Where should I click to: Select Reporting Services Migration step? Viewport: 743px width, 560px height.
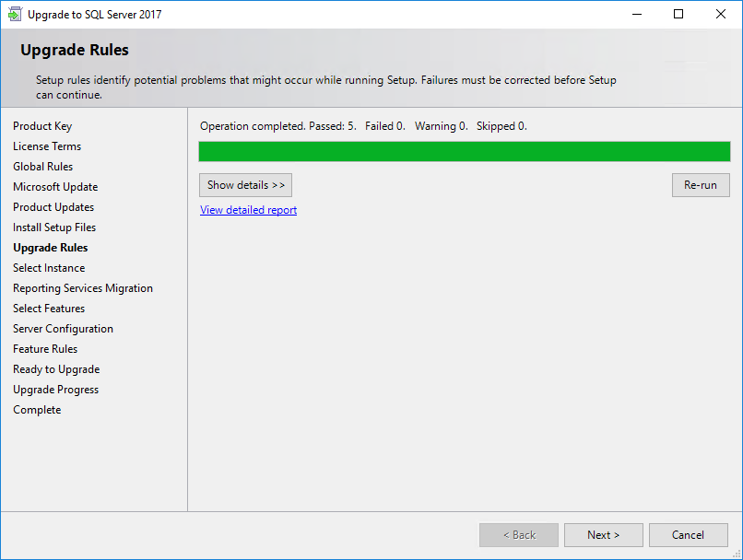[83, 288]
